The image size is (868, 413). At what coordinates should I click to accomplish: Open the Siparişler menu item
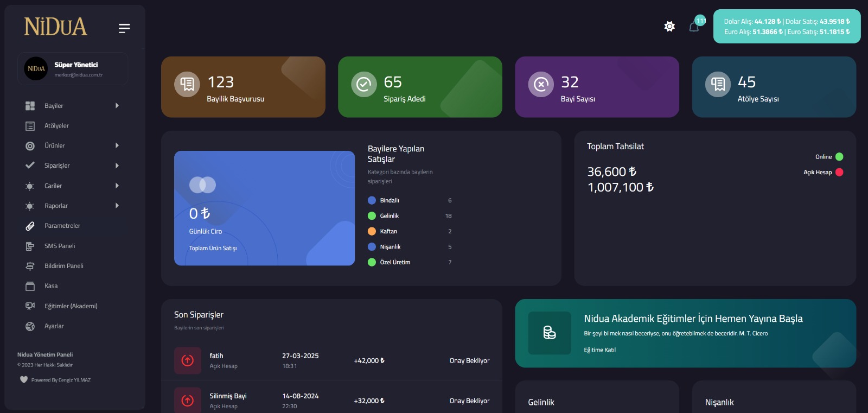tap(57, 166)
